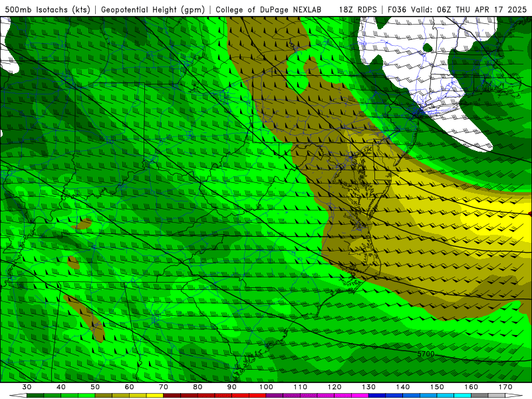Click the '18Z RDPS' model run label
This screenshot has height=399, width=532.
[358, 10]
